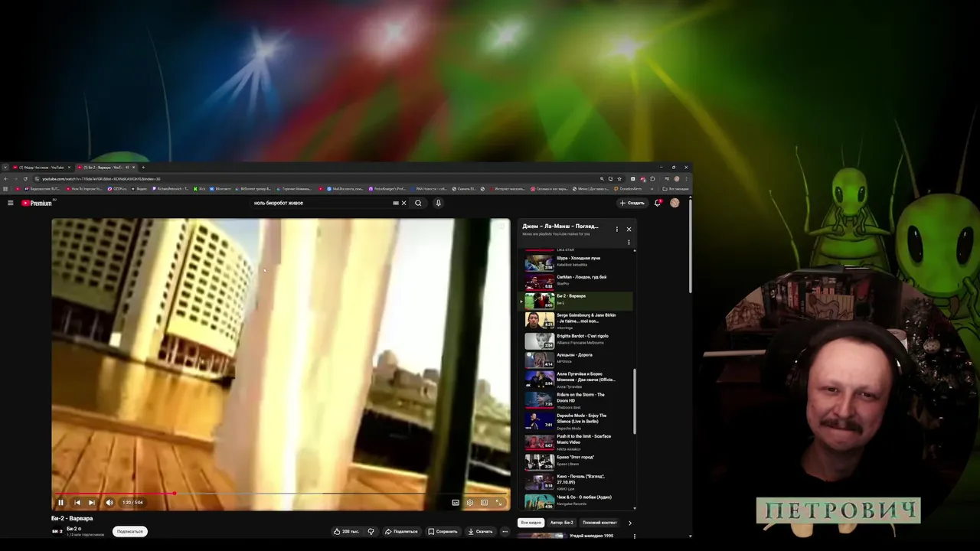Open the Би-2 channel avatar
Viewport: 980px width, 551px height.
pyautogui.click(x=57, y=531)
